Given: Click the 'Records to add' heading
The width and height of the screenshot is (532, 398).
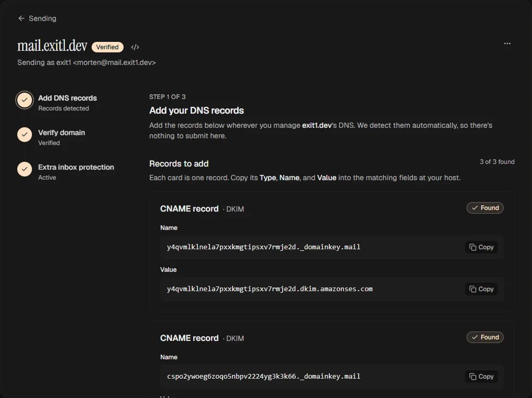Looking at the screenshot, I should coord(179,163).
